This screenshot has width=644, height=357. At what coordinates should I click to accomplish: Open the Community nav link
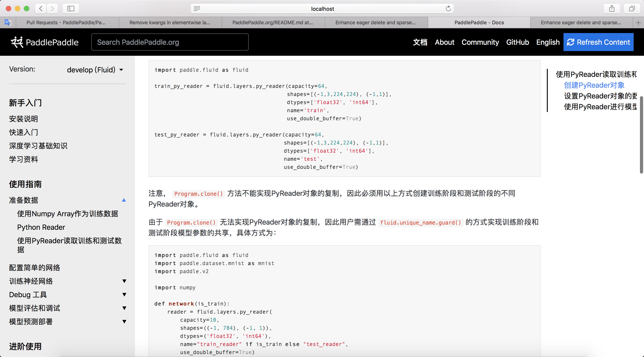click(x=480, y=42)
